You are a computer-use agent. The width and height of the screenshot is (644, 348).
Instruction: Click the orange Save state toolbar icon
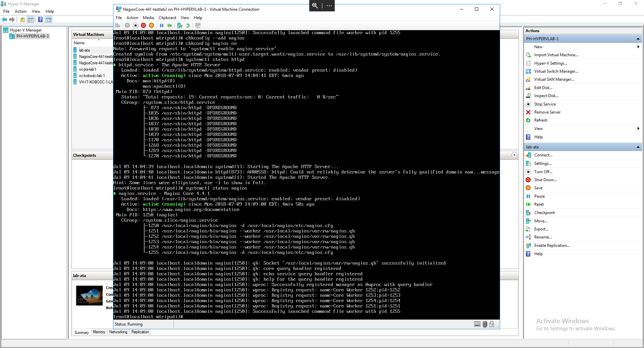click(151, 25)
